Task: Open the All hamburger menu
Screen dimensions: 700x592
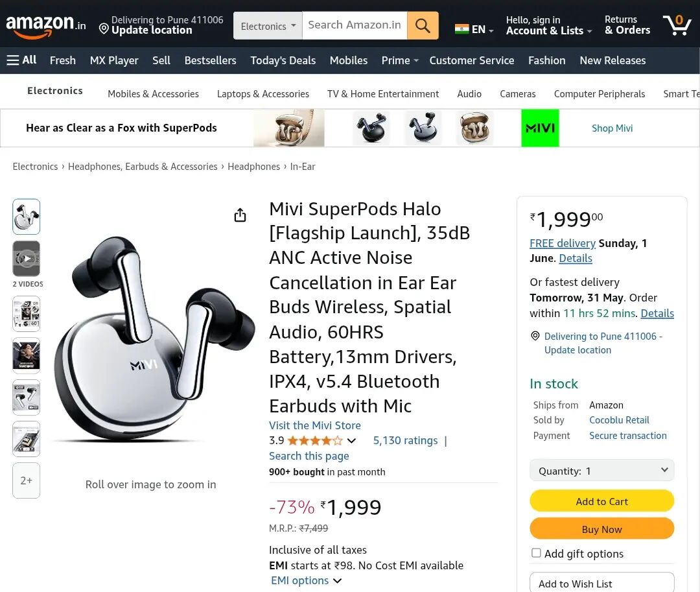Action: tap(21, 60)
